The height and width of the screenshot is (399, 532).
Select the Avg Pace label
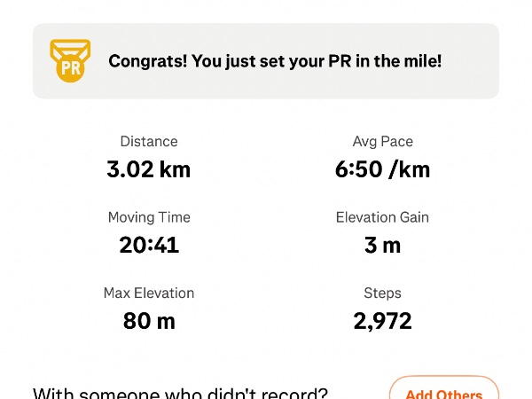[x=383, y=141]
